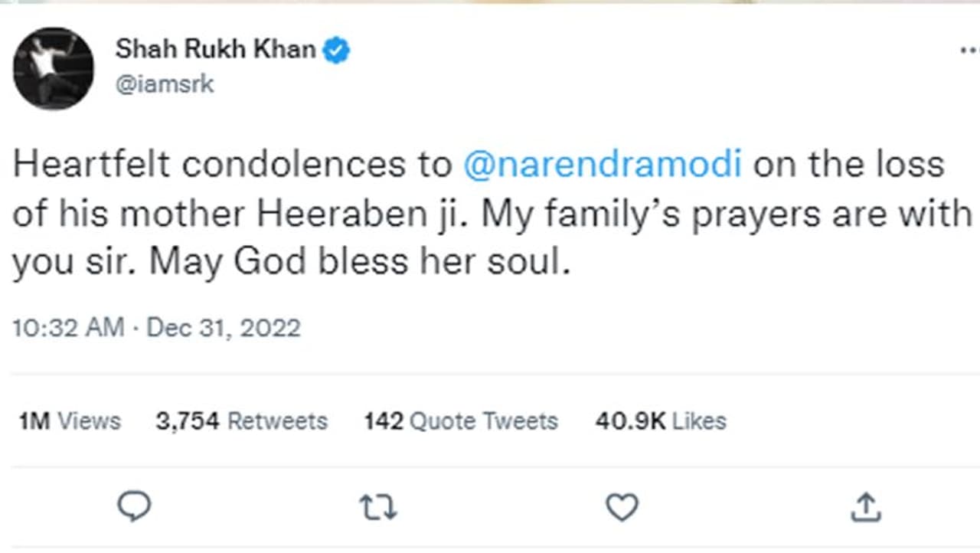Open the 142 Quote Tweets list
Image resolution: width=980 pixels, height=553 pixels.
coord(461,420)
